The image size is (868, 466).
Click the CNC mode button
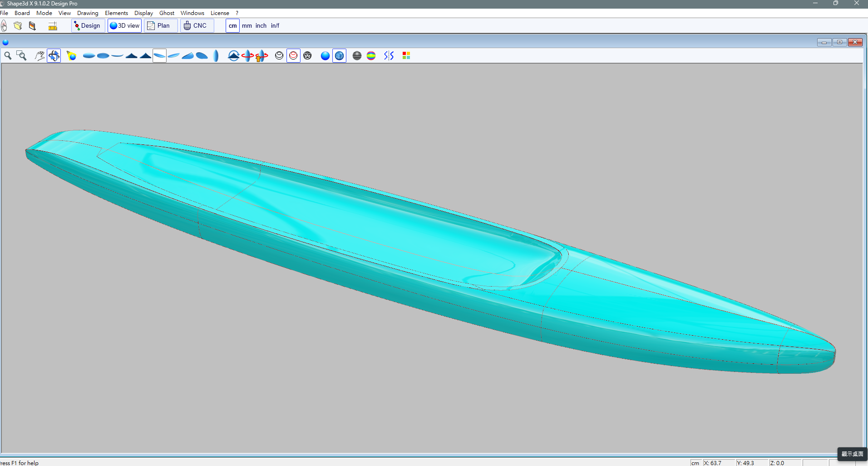coord(196,25)
